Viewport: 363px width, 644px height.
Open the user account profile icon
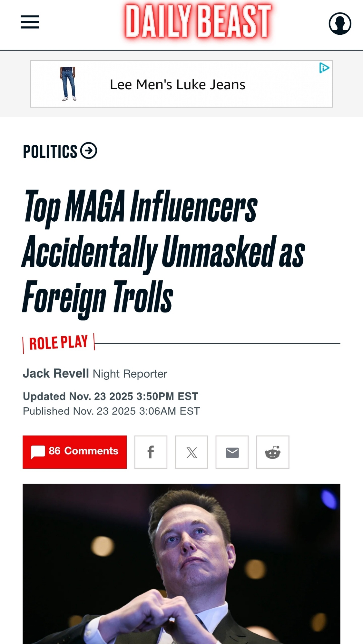[340, 24]
